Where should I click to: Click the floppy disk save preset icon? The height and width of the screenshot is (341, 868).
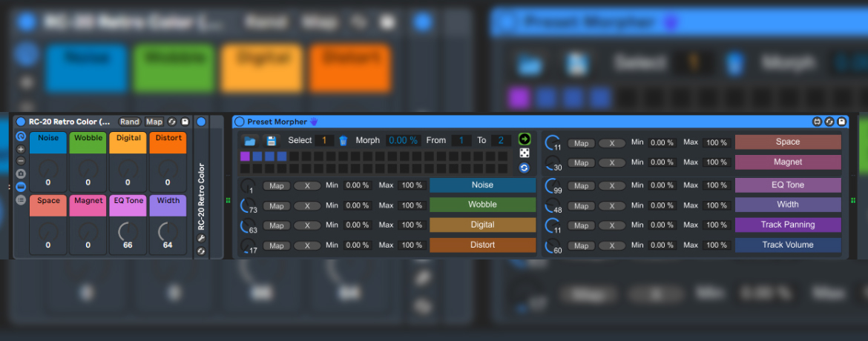pyautogui.click(x=272, y=141)
